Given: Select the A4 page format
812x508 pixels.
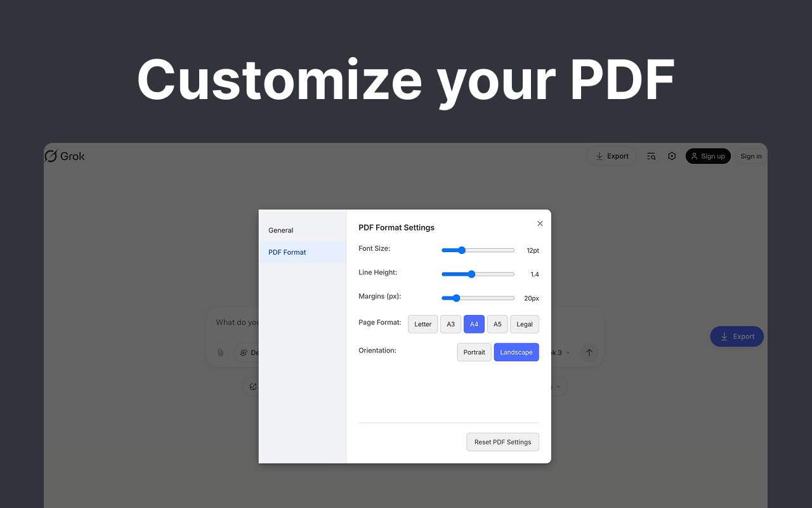Looking at the screenshot, I should click(x=474, y=324).
